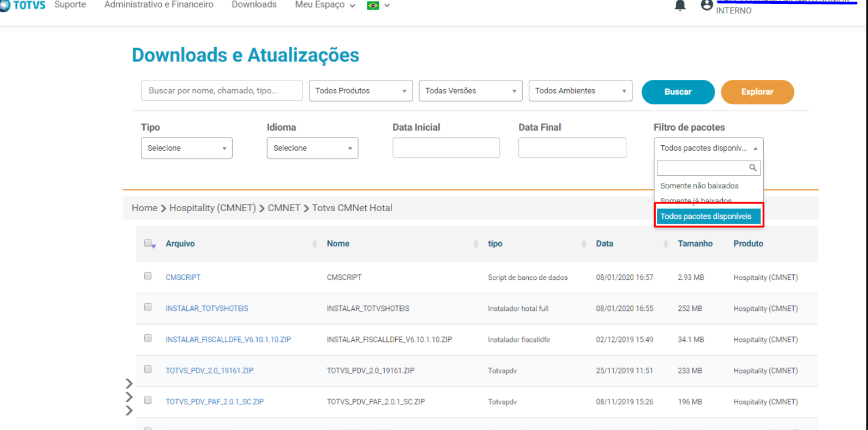This screenshot has width=868, height=430.
Task: Click the Arquivo column header
Action: [180, 243]
